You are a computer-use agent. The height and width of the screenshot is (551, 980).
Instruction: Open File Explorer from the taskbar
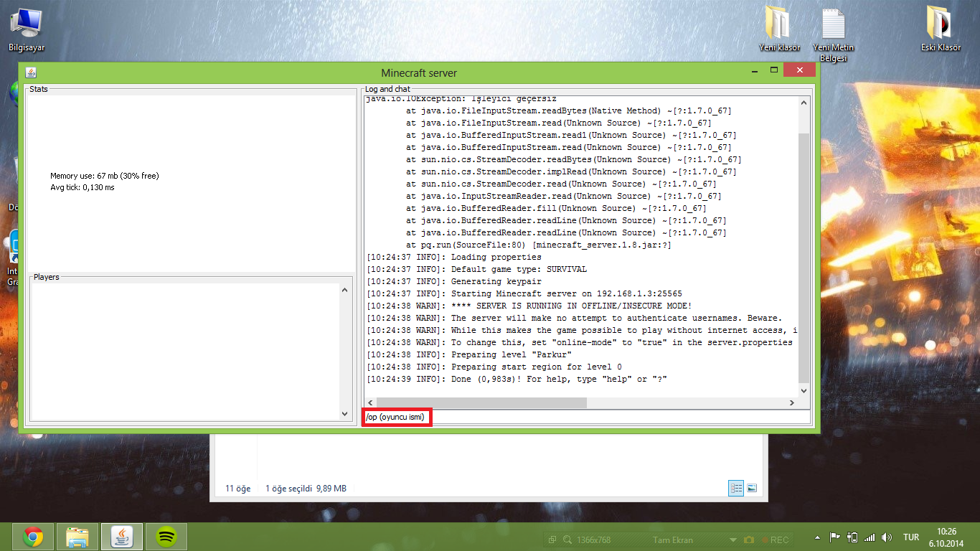[77, 536]
